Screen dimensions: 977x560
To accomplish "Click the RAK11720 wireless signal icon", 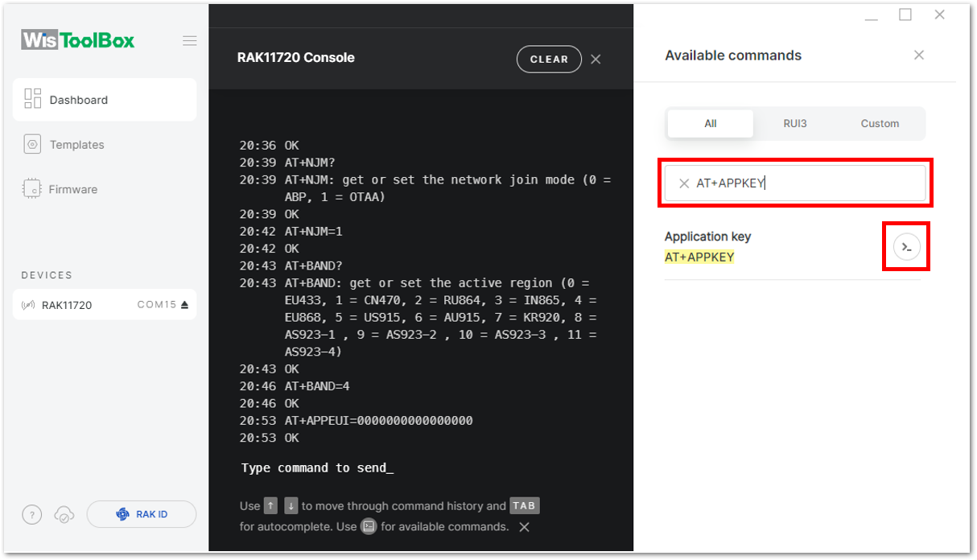I will 28,306.
